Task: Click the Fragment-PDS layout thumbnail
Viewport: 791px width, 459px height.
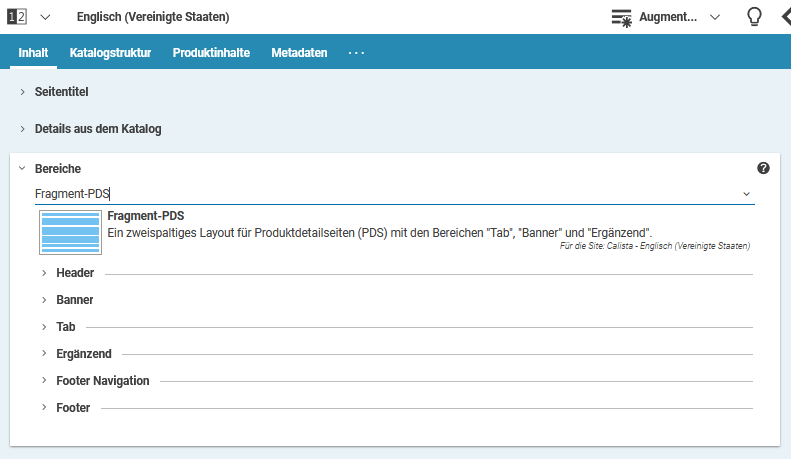Action: pyautogui.click(x=69, y=232)
